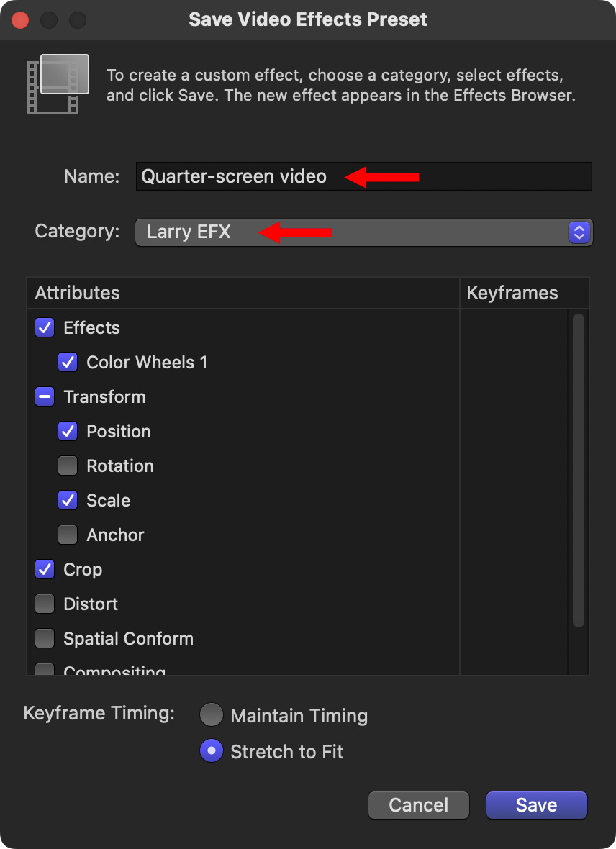Enable the Rotation attribute checkbox

(x=68, y=466)
